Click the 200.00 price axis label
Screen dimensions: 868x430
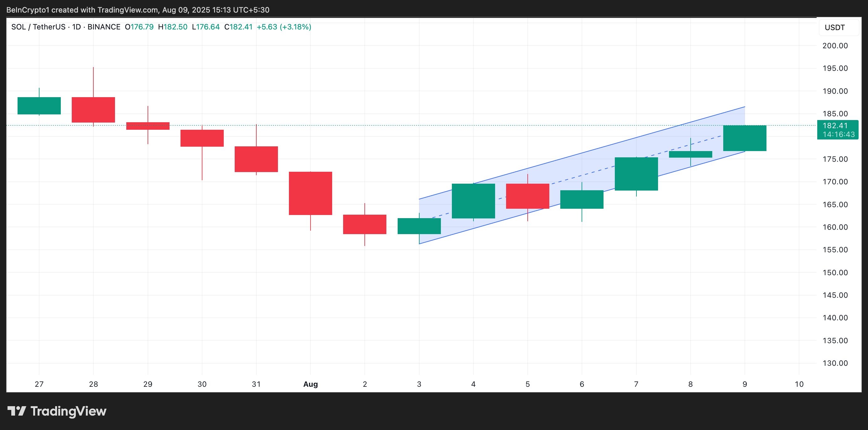(x=835, y=46)
